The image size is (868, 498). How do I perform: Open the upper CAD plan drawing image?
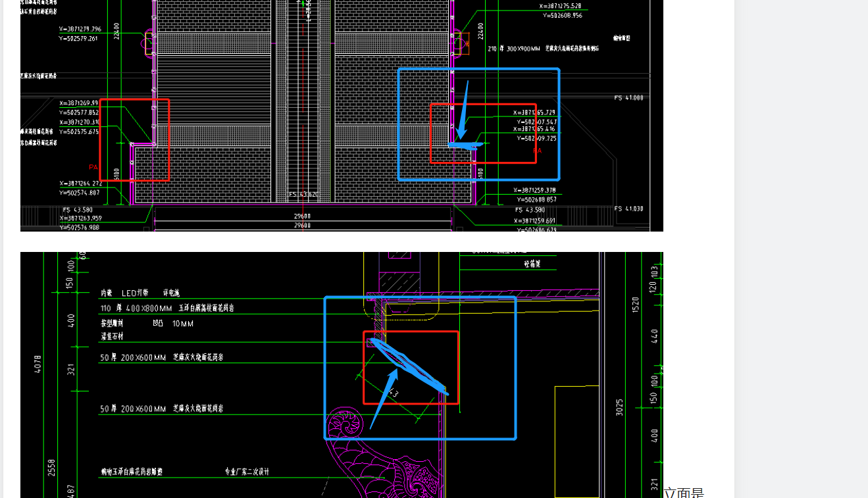[x=342, y=115]
